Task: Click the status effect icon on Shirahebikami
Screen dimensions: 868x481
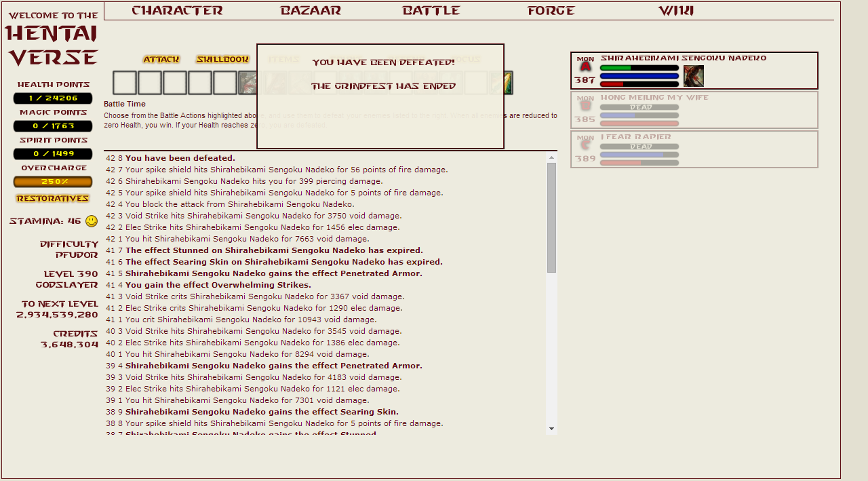Action: 693,76
